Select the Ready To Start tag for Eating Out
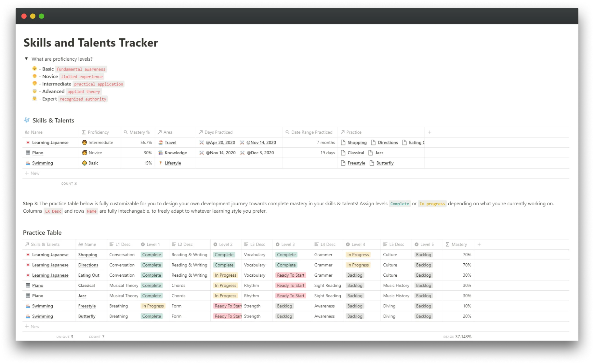The image size is (594, 364). click(x=291, y=275)
